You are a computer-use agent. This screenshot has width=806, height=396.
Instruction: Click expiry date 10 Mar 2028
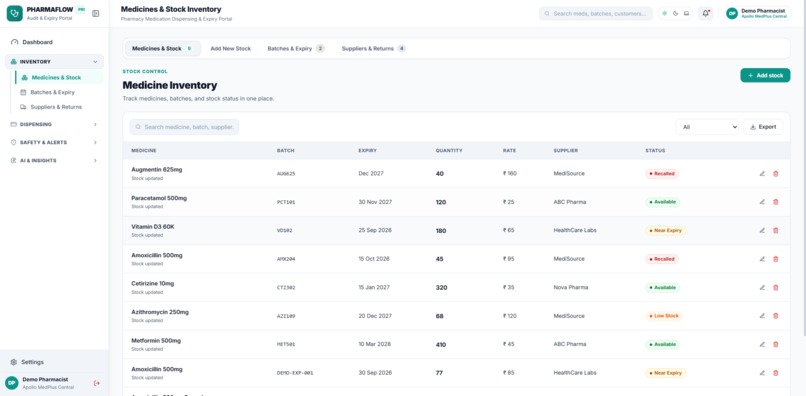[375, 345]
